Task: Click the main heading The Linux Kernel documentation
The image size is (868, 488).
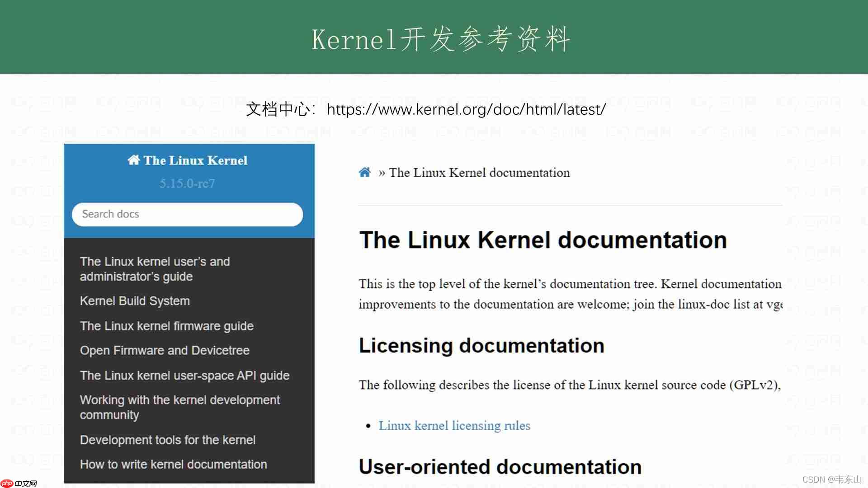Action: point(543,240)
